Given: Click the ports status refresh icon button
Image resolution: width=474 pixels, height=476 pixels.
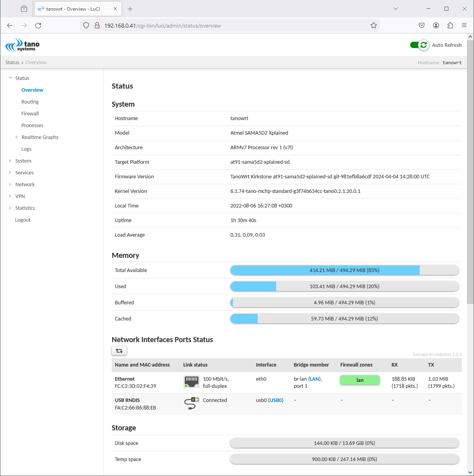Looking at the screenshot, I should [x=119, y=350].
